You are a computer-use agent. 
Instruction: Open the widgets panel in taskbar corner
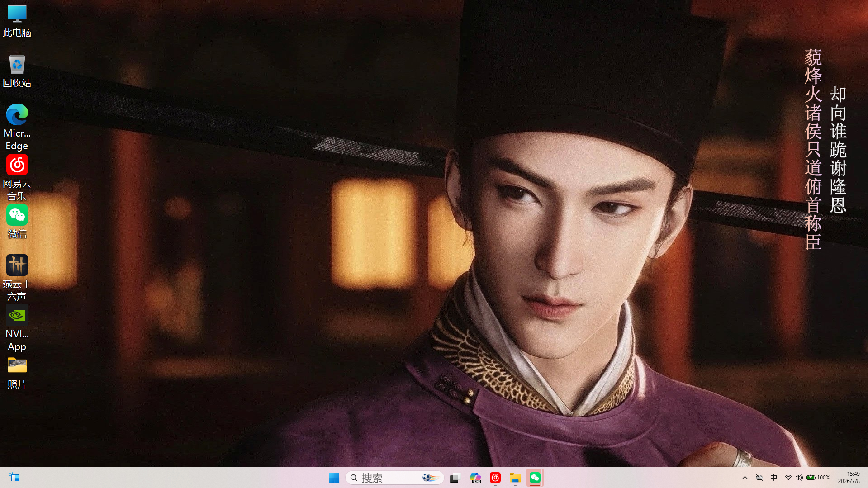(x=14, y=478)
